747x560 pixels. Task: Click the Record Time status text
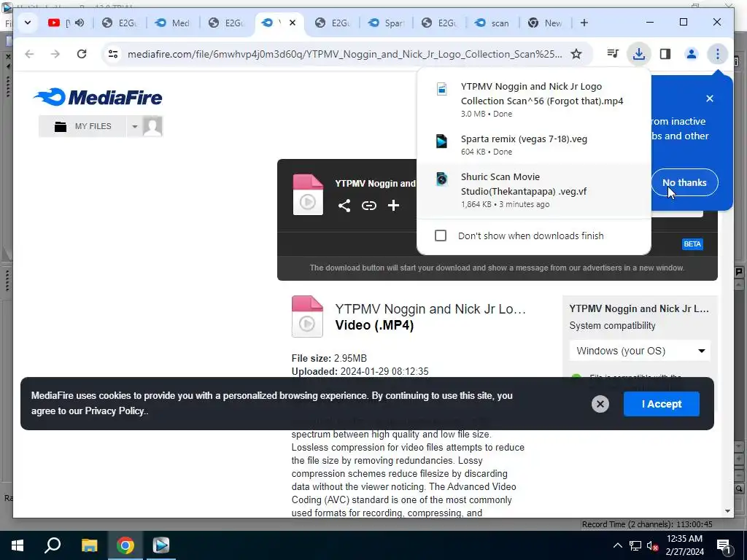coord(647,524)
